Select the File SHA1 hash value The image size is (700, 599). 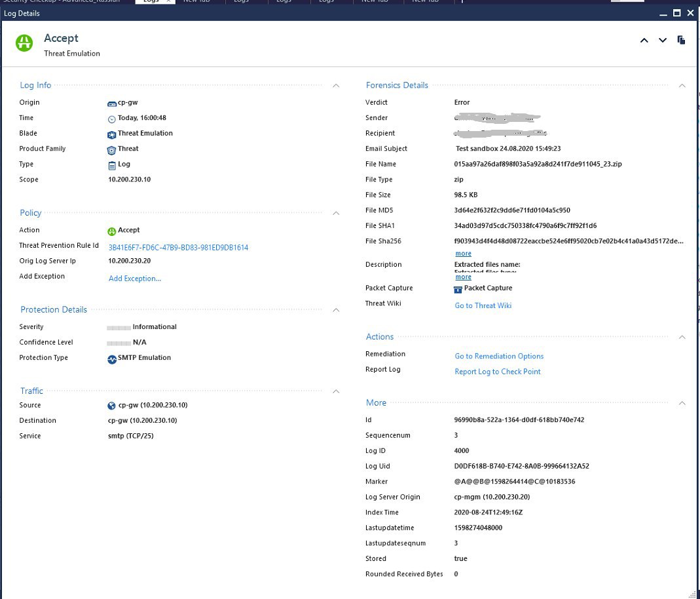(525, 225)
